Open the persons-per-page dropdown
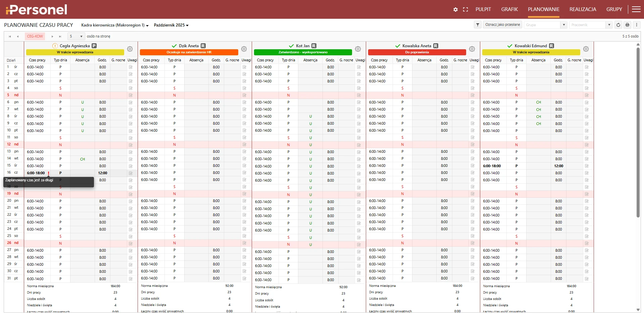Image resolution: width=644 pixels, height=314 pixels. tap(76, 36)
